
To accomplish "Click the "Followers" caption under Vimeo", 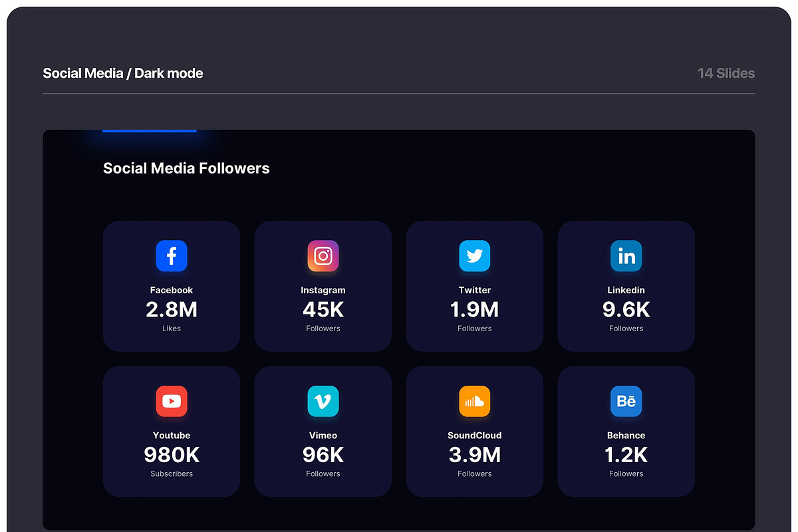I will tap(323, 474).
